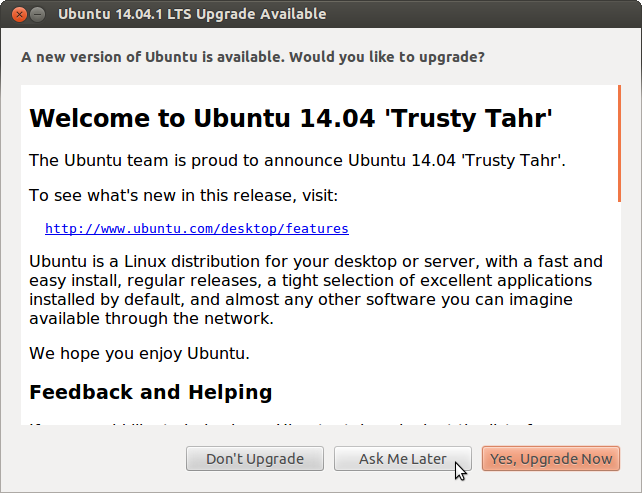
Task: Click the 'Ubuntu is a Linux distribution' paragraph
Action: click(316, 290)
